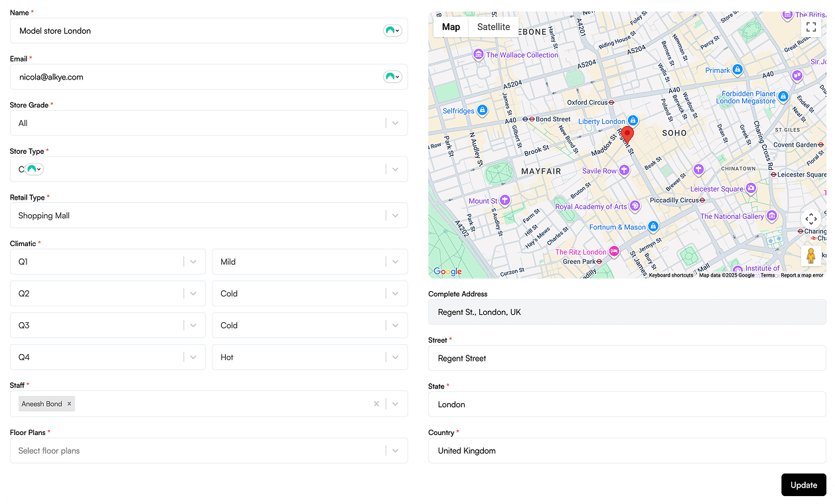Click the Google logo on map
Screen dimensions: 835x504
click(447, 271)
